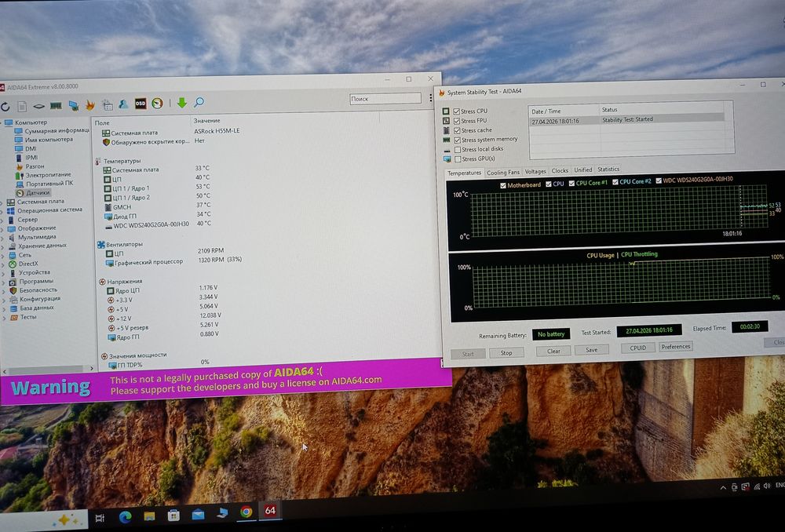This screenshot has height=532, width=785.
Task: Click the Stop button in Stability Test
Action: pyautogui.click(x=506, y=353)
